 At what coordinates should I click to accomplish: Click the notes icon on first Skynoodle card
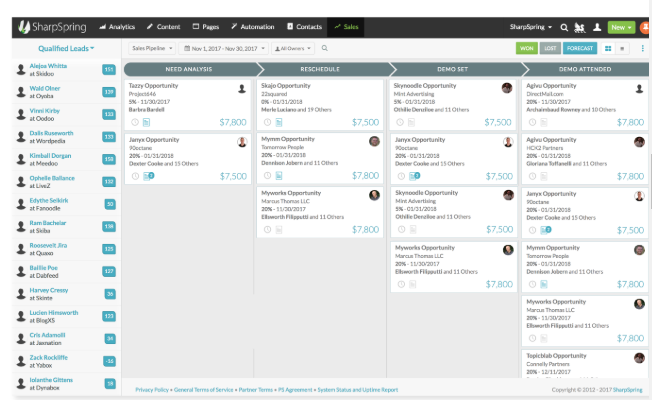pos(411,122)
